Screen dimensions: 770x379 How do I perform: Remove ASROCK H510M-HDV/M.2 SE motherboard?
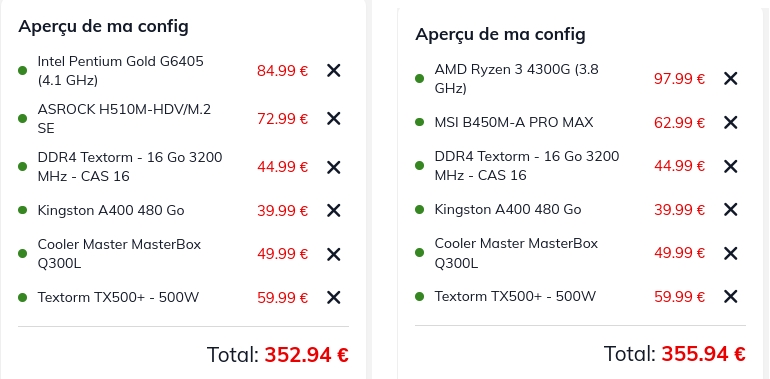click(x=333, y=118)
